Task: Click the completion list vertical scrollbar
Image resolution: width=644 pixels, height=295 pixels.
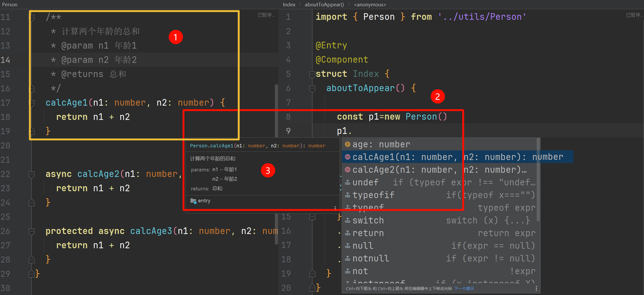Action: tap(538, 180)
